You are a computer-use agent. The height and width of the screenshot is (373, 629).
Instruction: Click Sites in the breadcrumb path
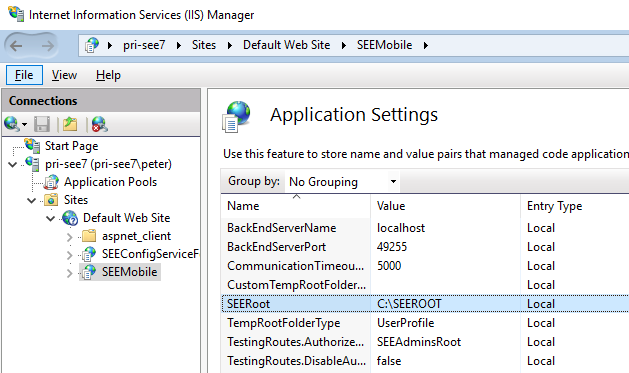(204, 45)
